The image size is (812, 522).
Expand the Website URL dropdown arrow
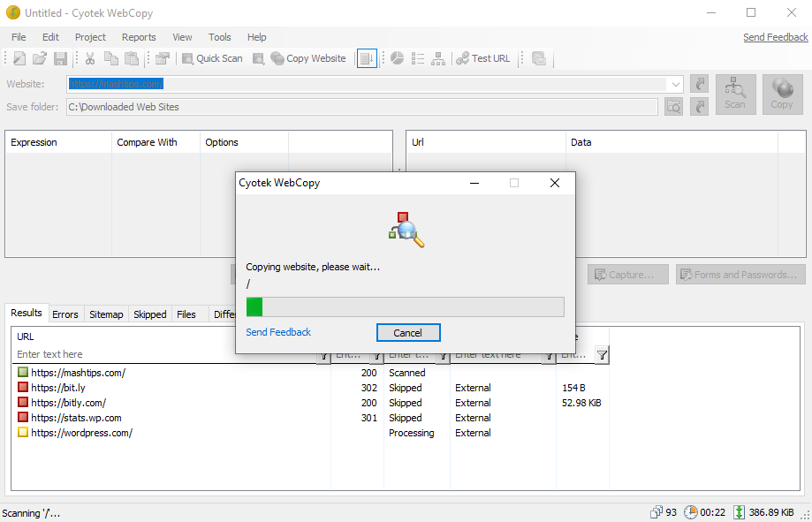[x=676, y=84]
